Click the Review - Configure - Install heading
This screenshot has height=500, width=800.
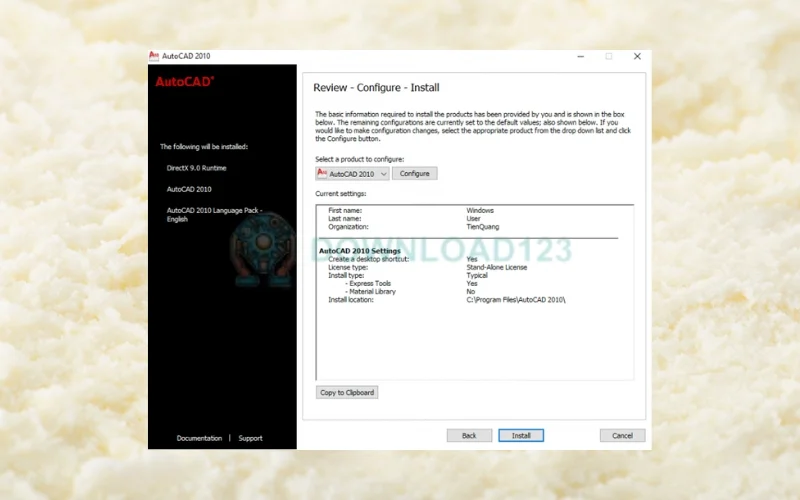(x=376, y=88)
